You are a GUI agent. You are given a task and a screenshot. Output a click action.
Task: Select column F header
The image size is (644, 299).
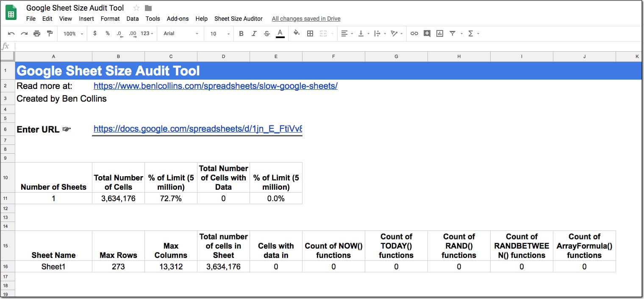333,56
